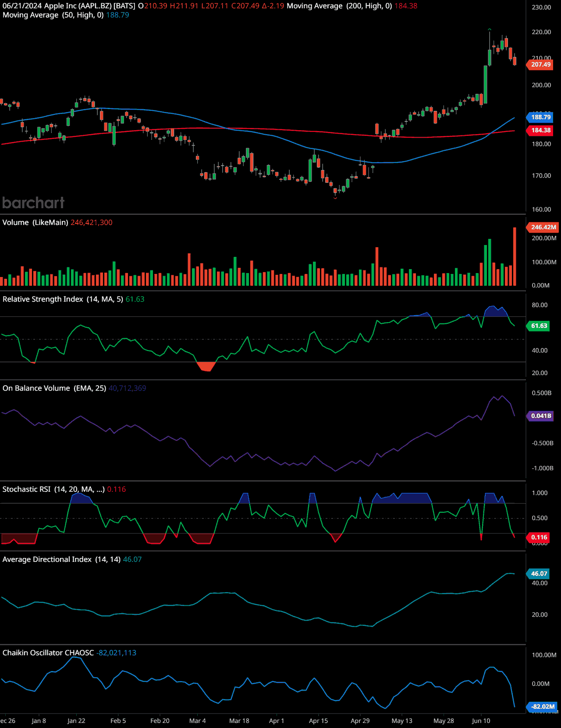This screenshot has width=561, height=728.
Task: Click the Stochastic RSI indicator label
Action: (53, 489)
